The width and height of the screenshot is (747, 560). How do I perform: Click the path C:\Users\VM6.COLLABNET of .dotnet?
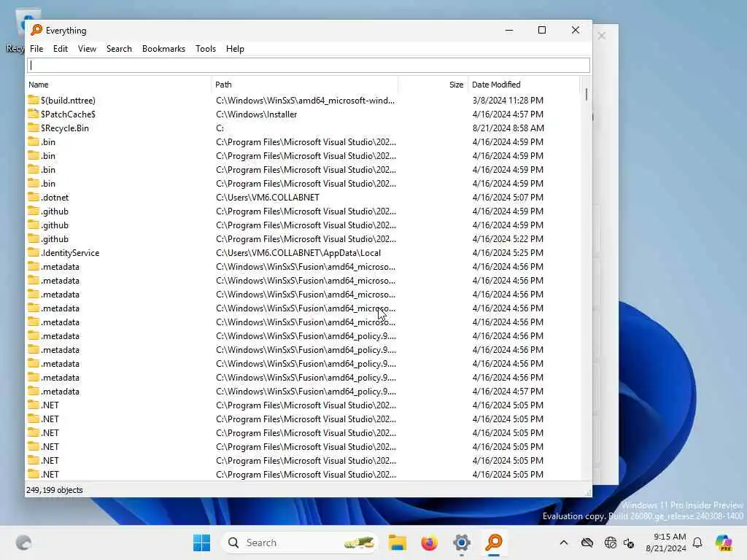(268, 197)
